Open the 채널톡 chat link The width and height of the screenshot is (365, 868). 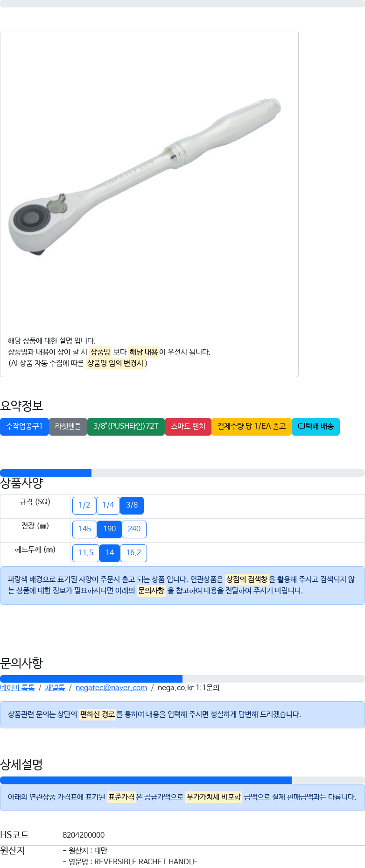[x=55, y=688]
